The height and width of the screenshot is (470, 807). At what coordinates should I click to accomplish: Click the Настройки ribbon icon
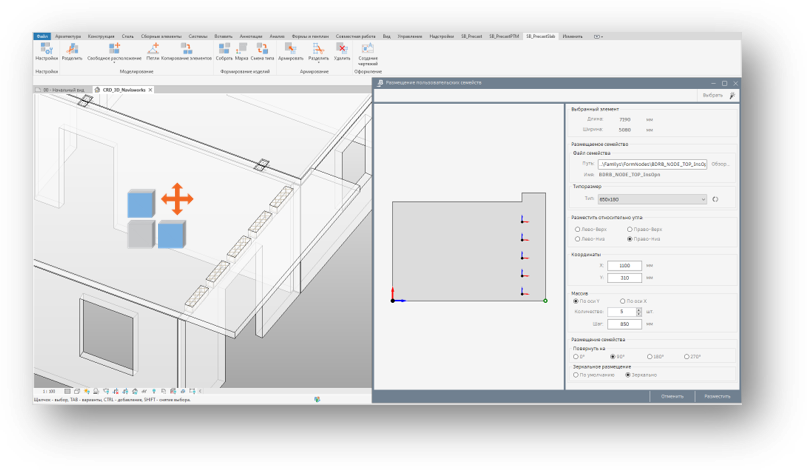(46, 49)
